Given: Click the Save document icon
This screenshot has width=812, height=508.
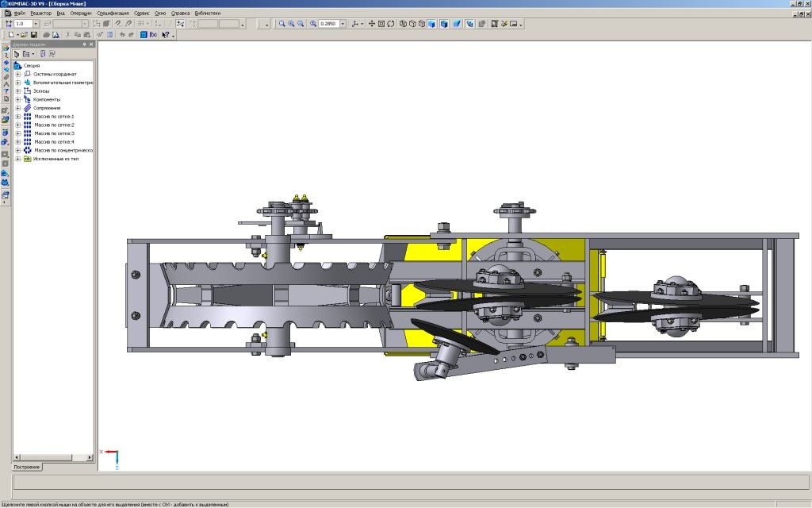Looking at the screenshot, I should click(x=35, y=35).
